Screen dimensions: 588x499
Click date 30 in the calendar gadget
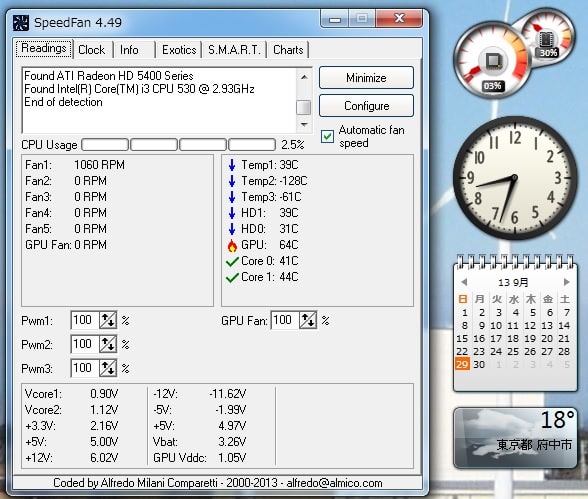tap(479, 364)
